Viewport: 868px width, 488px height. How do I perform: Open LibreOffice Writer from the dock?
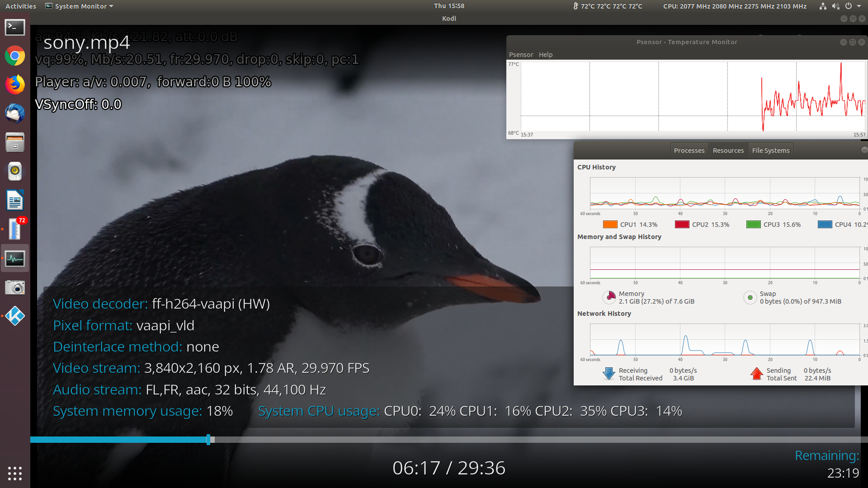pyautogui.click(x=15, y=200)
